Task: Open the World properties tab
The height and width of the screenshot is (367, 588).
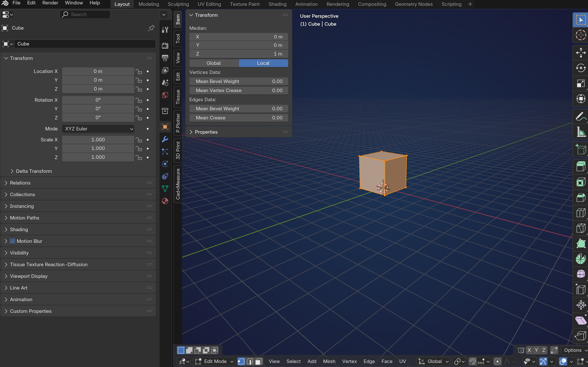Action: (165, 95)
